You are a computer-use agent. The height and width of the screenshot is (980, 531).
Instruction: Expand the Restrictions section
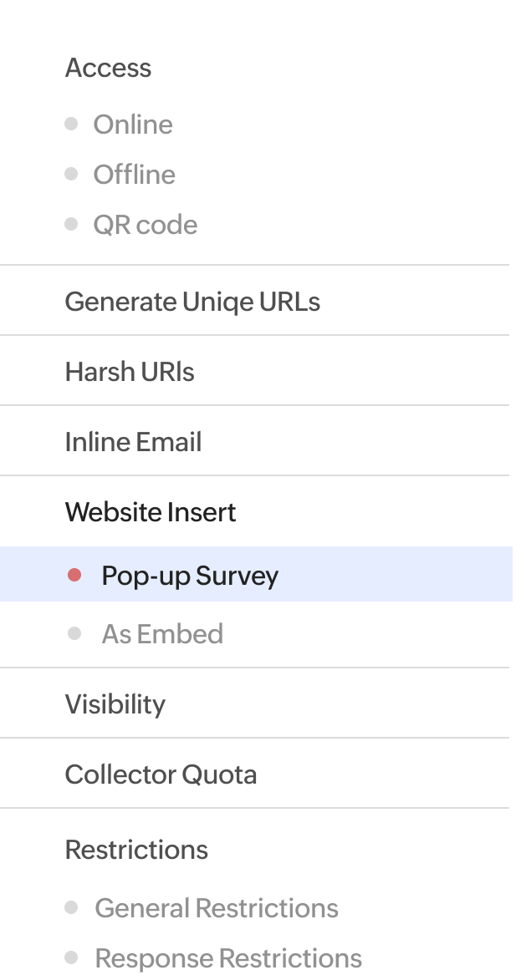click(x=136, y=850)
